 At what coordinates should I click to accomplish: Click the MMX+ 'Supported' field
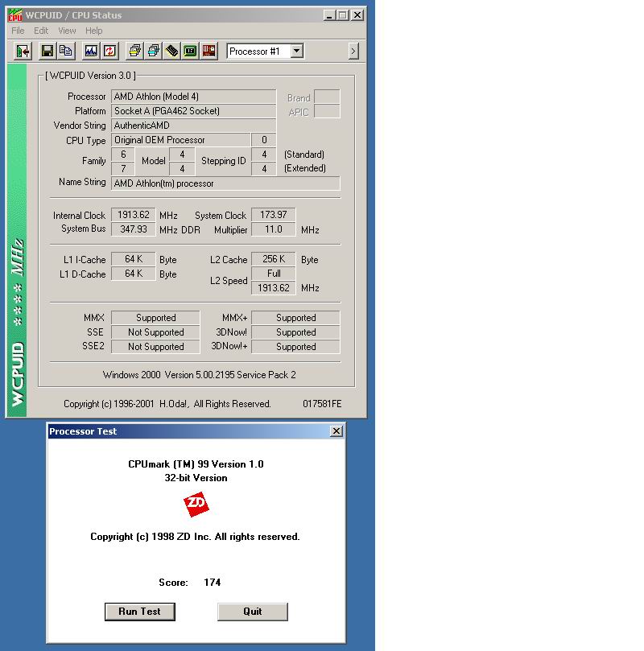tap(295, 318)
